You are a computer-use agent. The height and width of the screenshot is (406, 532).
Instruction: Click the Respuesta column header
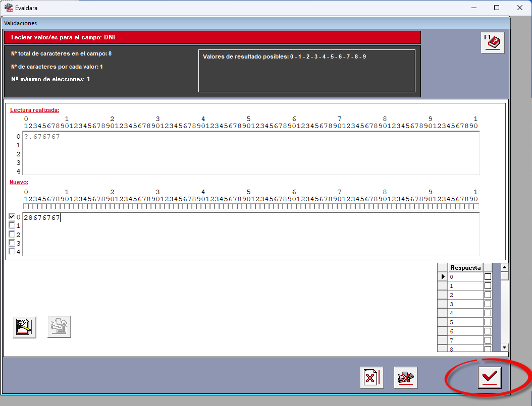coord(465,268)
